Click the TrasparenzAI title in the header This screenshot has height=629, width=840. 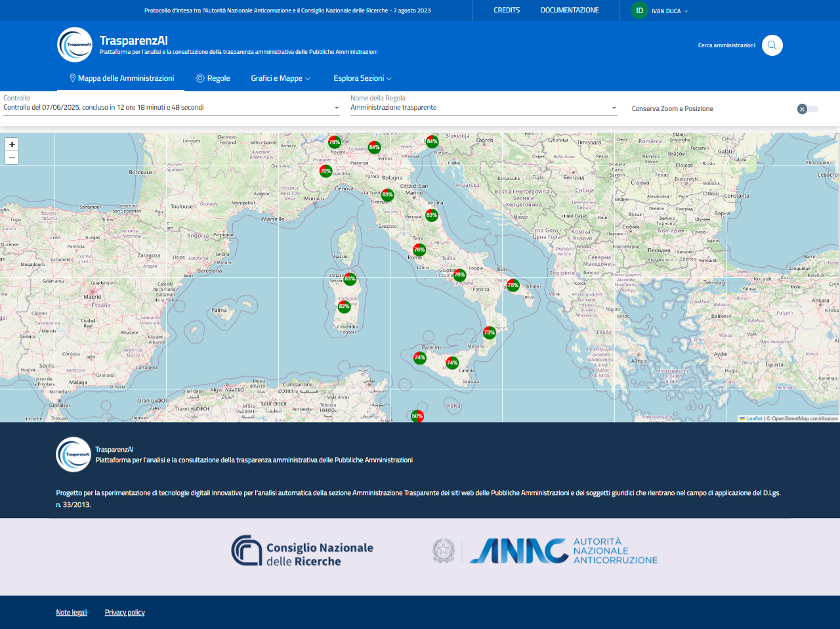pos(134,41)
